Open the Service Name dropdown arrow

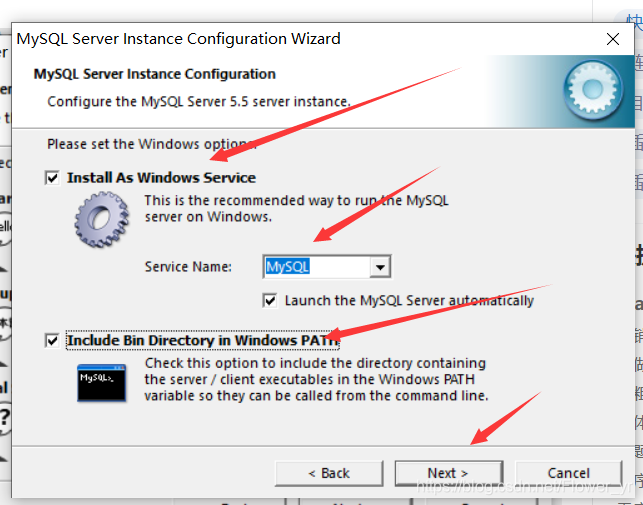(x=380, y=267)
